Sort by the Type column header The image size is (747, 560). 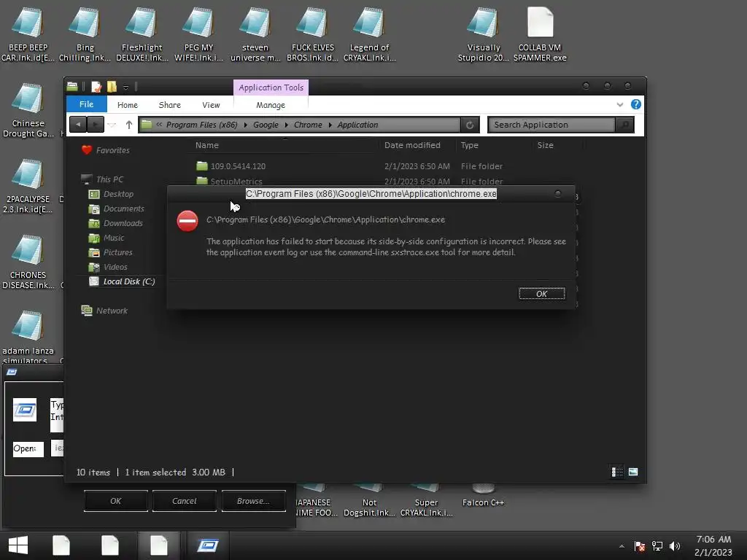(469, 145)
